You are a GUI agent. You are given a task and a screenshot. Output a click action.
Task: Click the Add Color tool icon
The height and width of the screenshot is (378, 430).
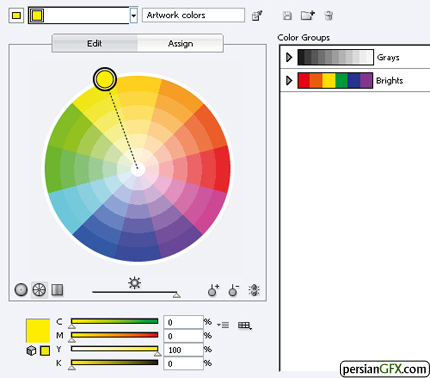tap(213, 290)
